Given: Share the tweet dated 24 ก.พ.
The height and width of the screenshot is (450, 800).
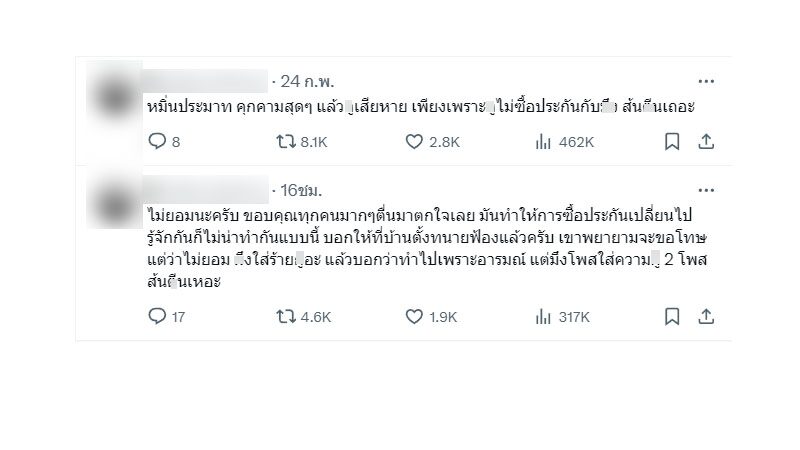Looking at the screenshot, I should 706,142.
